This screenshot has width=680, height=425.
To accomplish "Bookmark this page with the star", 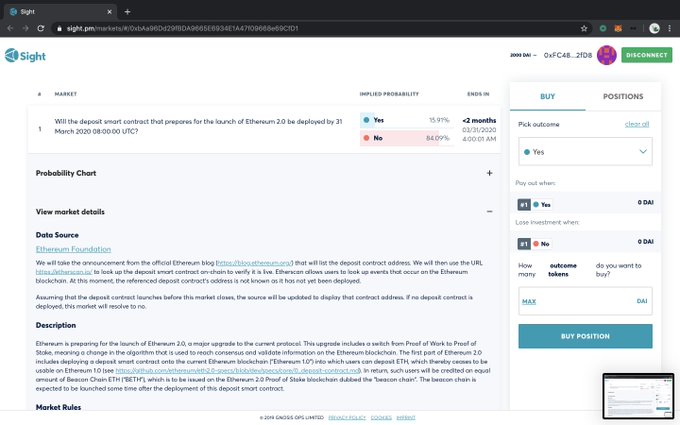I will coord(584,28).
